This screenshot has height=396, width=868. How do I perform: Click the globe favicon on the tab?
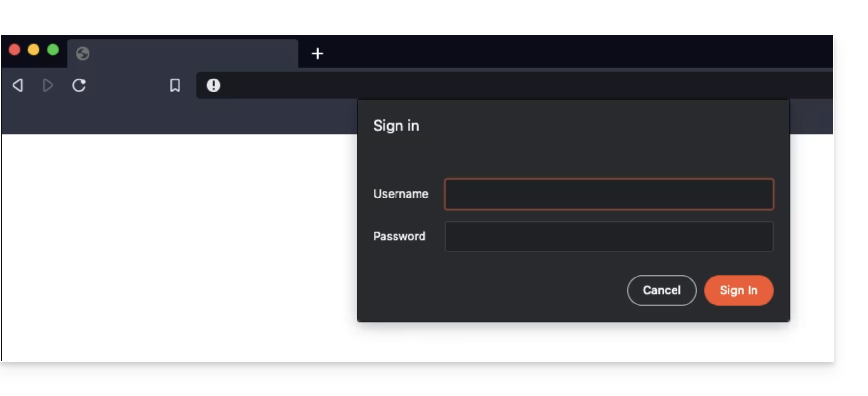[x=83, y=53]
